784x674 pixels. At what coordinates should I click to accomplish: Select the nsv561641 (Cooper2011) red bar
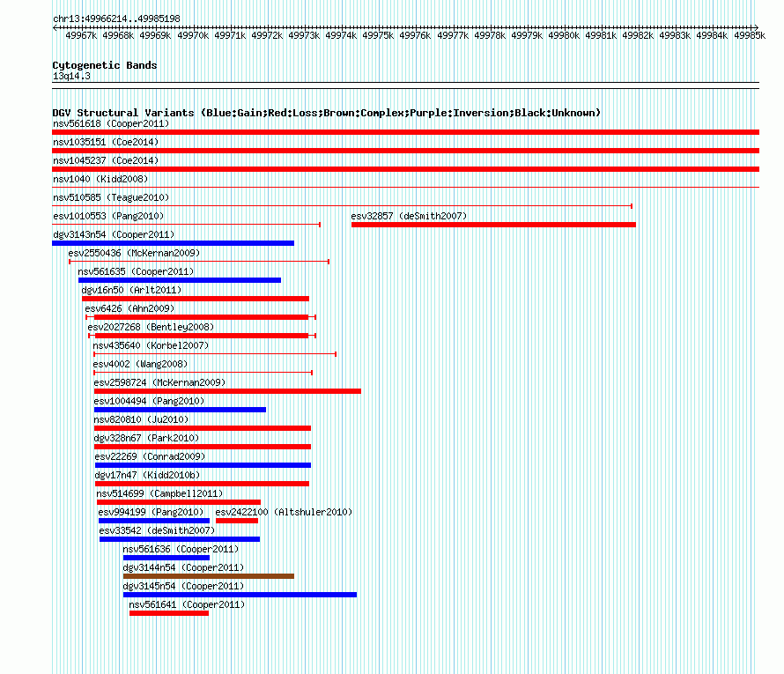tap(169, 613)
